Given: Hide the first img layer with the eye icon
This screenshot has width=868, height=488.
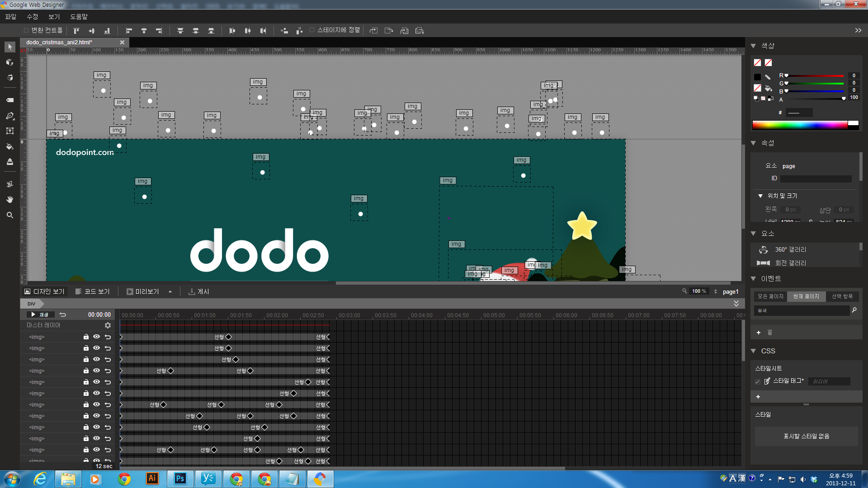Looking at the screenshot, I should [96, 337].
